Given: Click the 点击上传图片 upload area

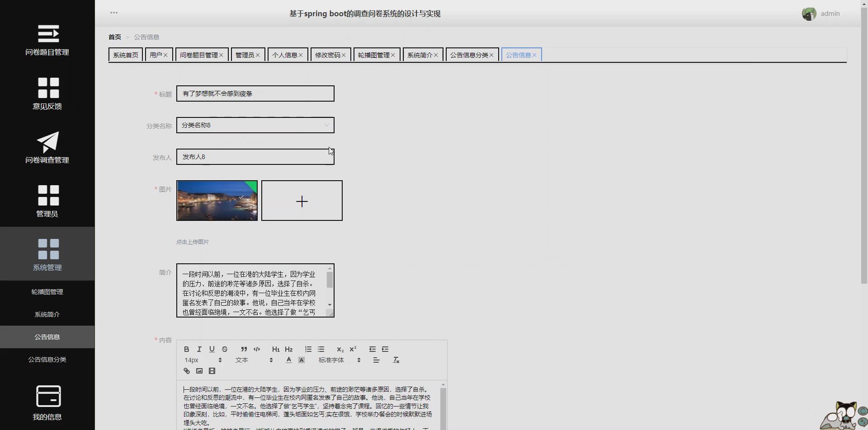Looking at the screenshot, I should [x=193, y=242].
